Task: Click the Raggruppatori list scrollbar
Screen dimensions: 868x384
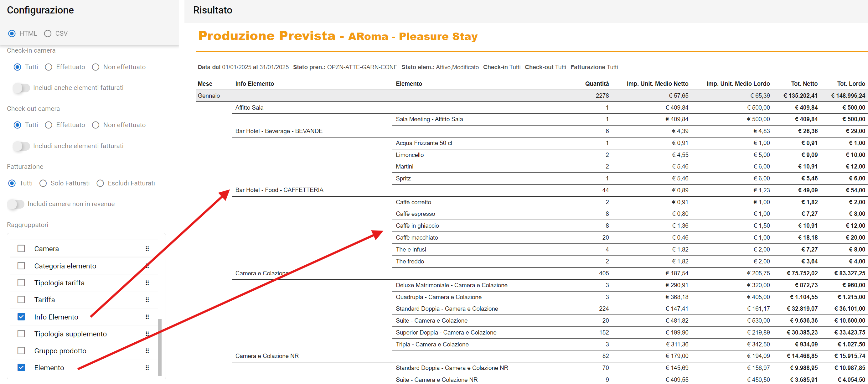Action: point(160,347)
